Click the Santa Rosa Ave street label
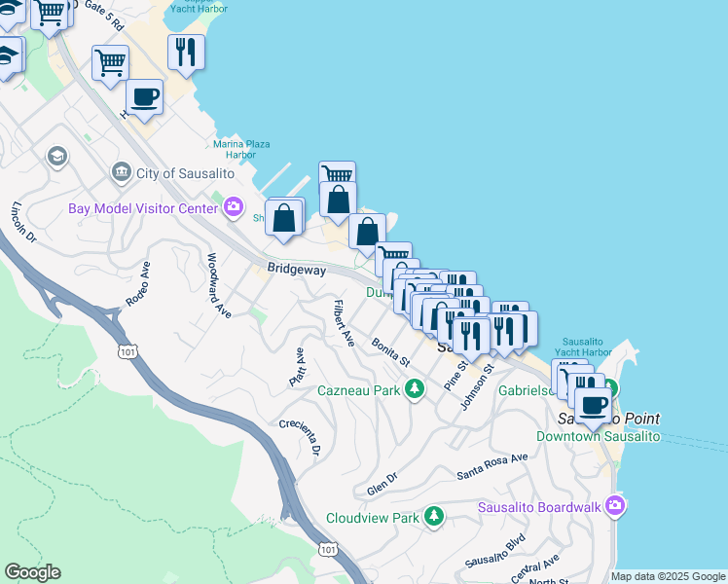This screenshot has width=728, height=584. point(492,466)
